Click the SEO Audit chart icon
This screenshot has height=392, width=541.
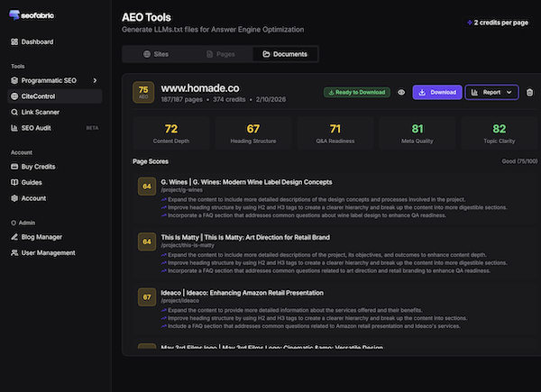click(x=14, y=128)
